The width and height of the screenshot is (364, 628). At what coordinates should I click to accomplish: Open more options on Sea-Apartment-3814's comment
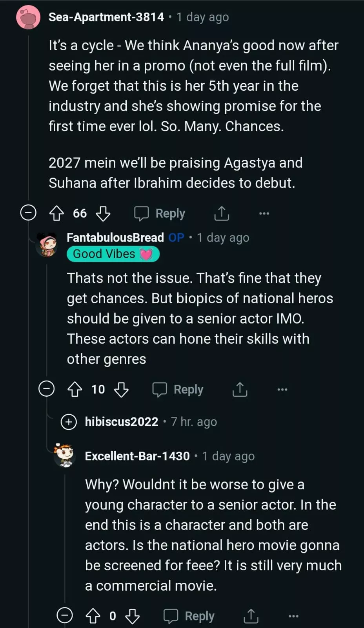point(264,213)
